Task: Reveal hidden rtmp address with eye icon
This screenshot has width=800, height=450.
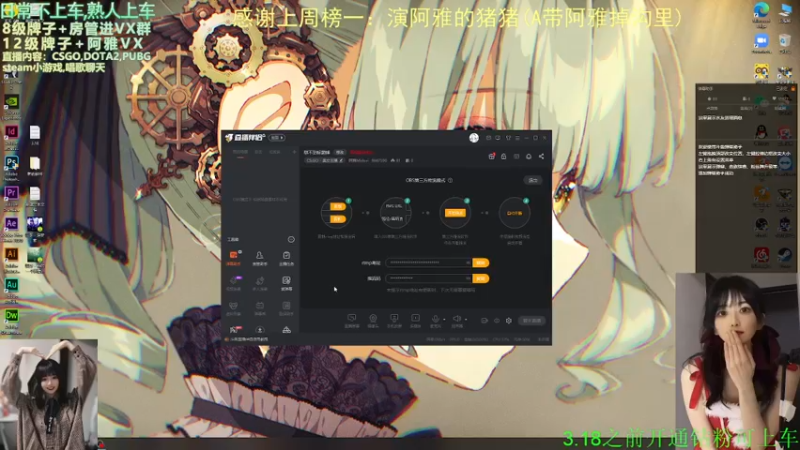Action: point(467,262)
